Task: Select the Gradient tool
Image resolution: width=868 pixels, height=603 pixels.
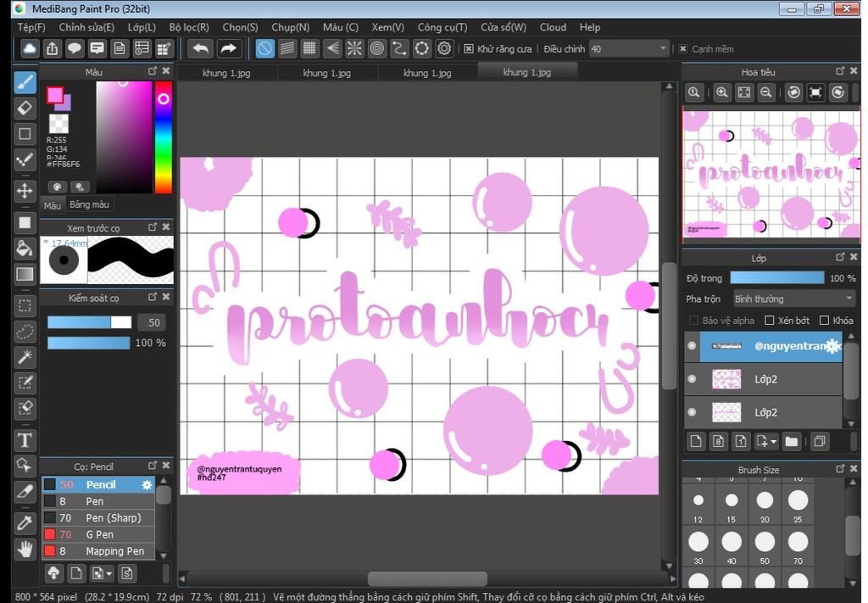Action: click(x=25, y=274)
